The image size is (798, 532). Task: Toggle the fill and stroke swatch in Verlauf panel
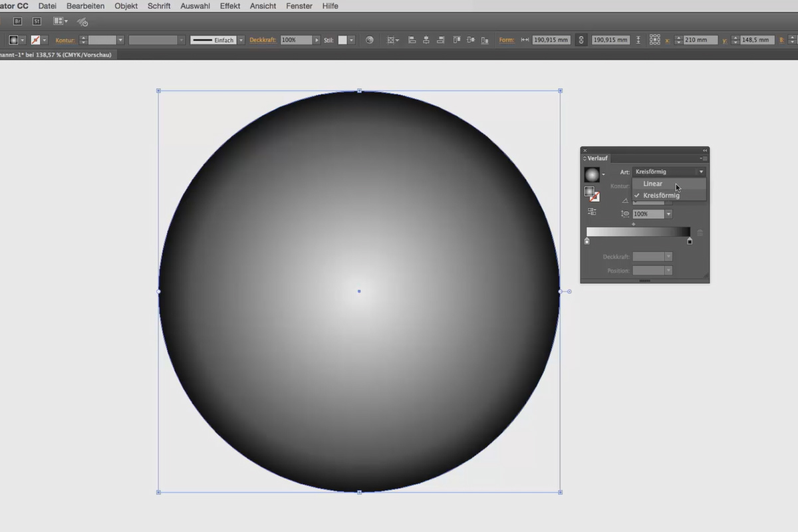coord(591,194)
